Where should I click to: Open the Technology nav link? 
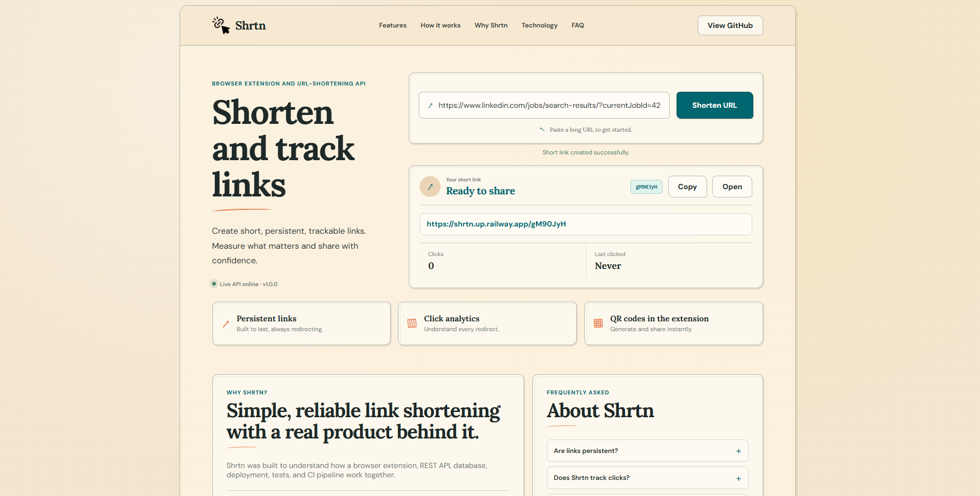point(540,25)
